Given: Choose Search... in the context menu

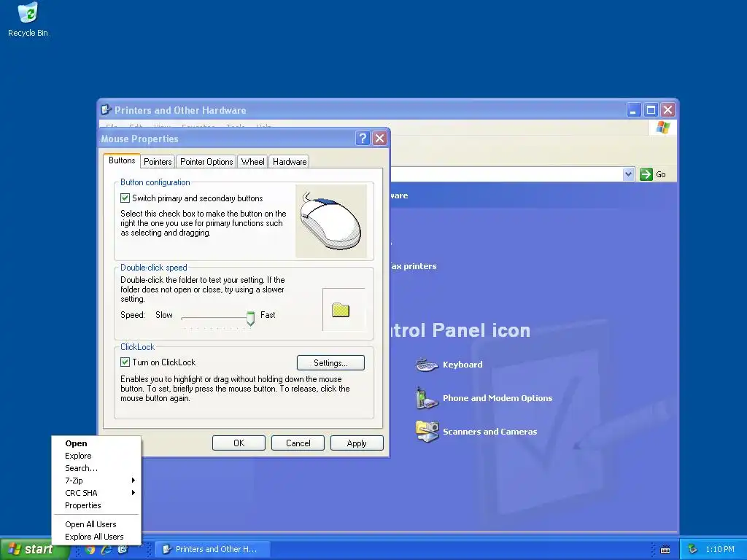Looking at the screenshot, I should pos(96,468).
